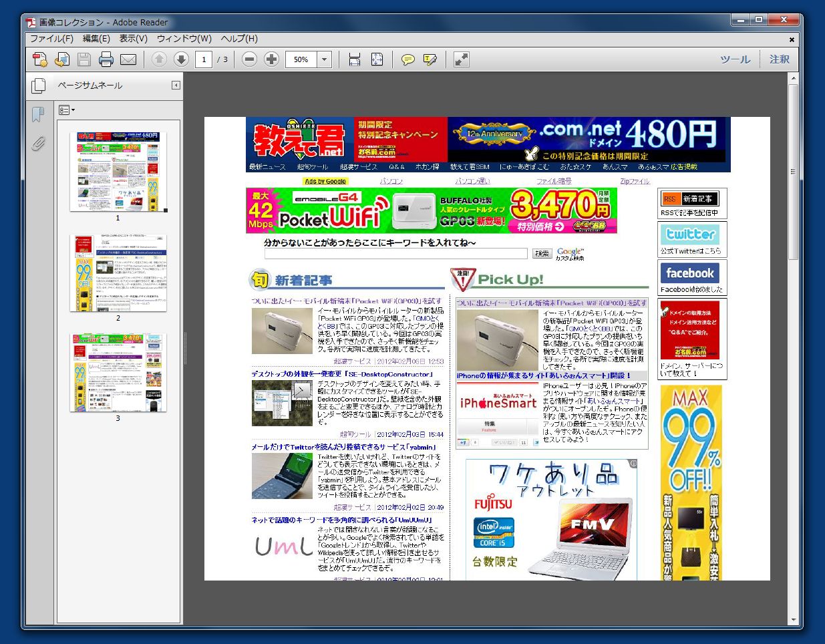Click the ページサムネール panel title
Screen dimensions: 825x644
coord(90,86)
